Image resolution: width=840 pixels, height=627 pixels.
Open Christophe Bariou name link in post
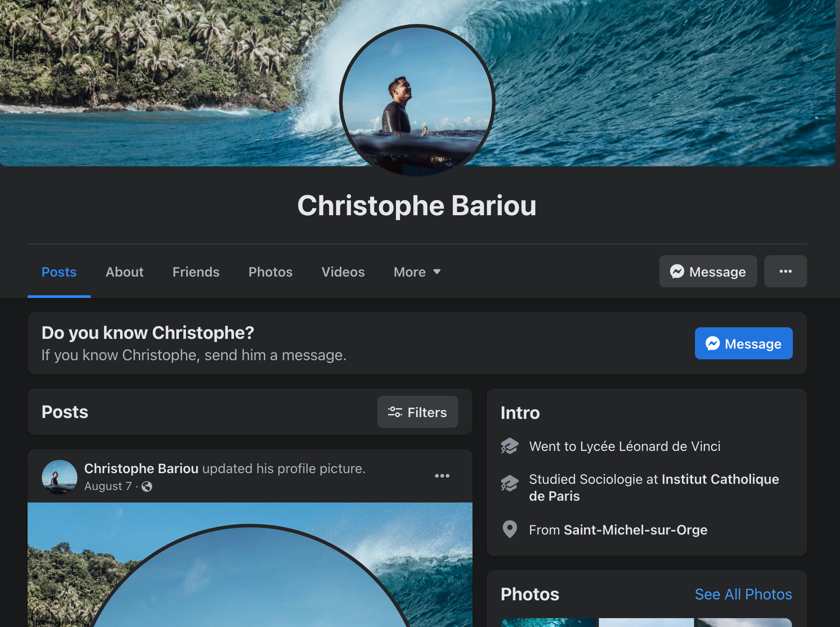tap(141, 468)
